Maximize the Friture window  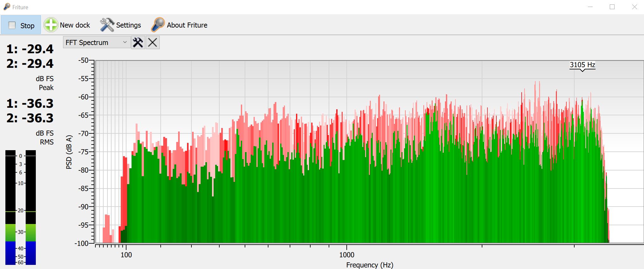(612, 7)
